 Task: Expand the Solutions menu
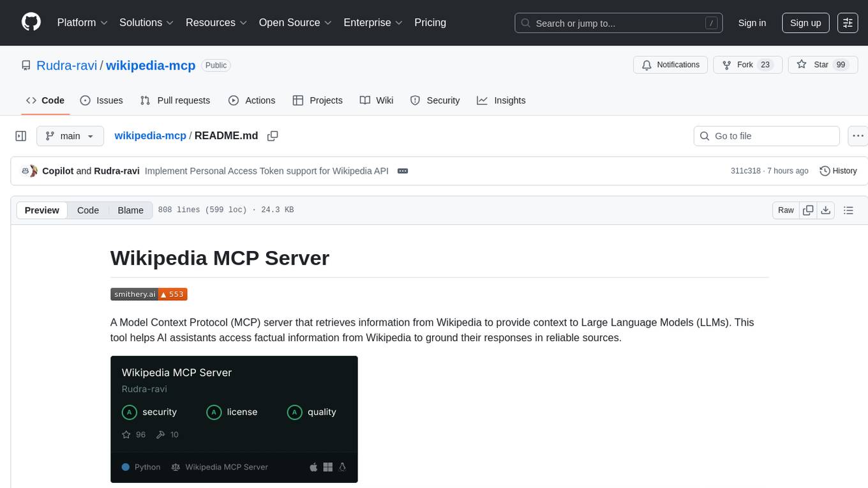147,22
